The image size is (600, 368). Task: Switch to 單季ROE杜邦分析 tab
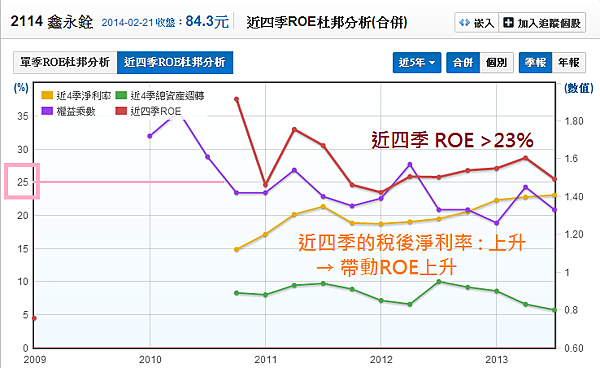65,62
